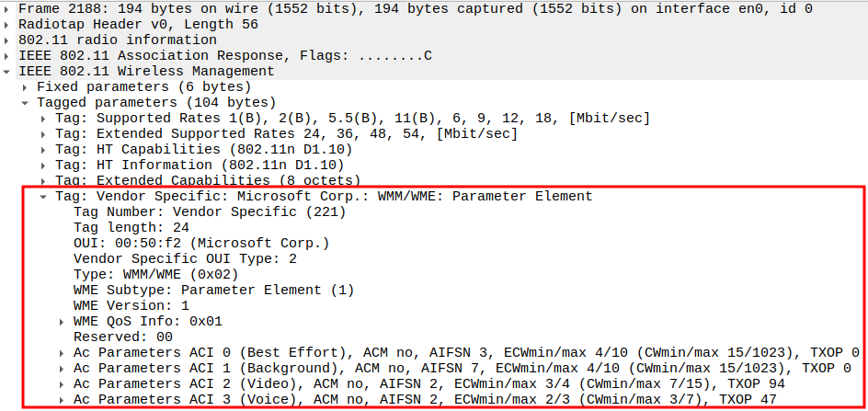Image resolution: width=868 pixels, height=411 pixels.
Task: Expand Ac Parameters ACI 3 Voice
Action: (63, 399)
